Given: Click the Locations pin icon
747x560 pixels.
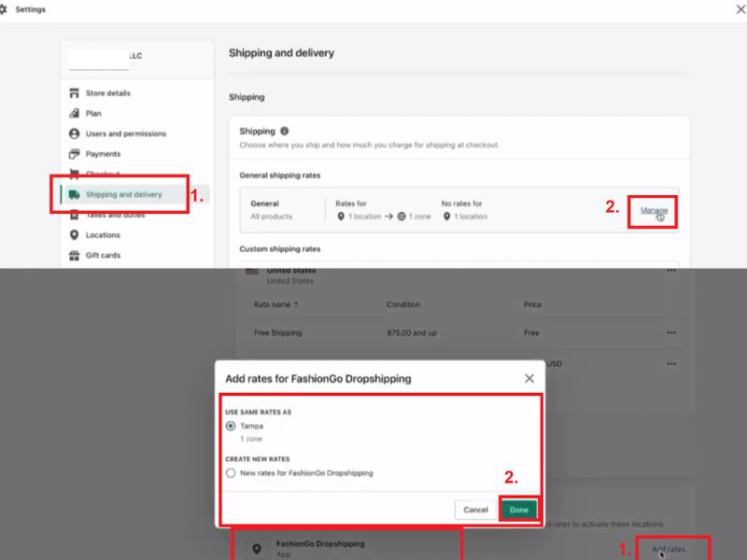Looking at the screenshot, I should (x=75, y=235).
